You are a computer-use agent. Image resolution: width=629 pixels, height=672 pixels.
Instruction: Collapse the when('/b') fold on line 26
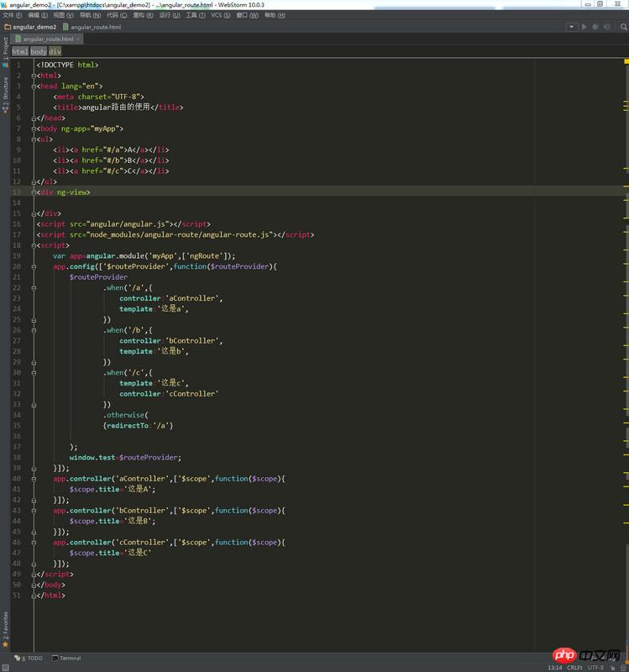coord(34,331)
